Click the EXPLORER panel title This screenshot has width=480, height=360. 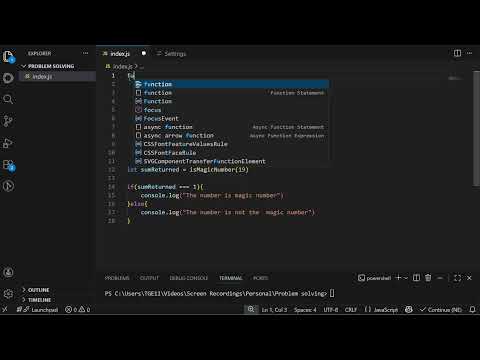[39, 53]
